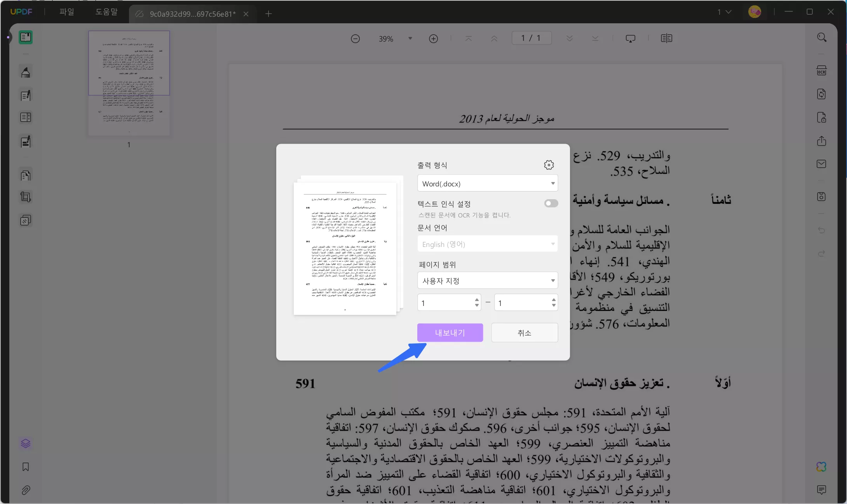Viewport: 847px width, 504px height.
Task: Open the Convert PDF icon in right sidebar
Action: [821, 94]
